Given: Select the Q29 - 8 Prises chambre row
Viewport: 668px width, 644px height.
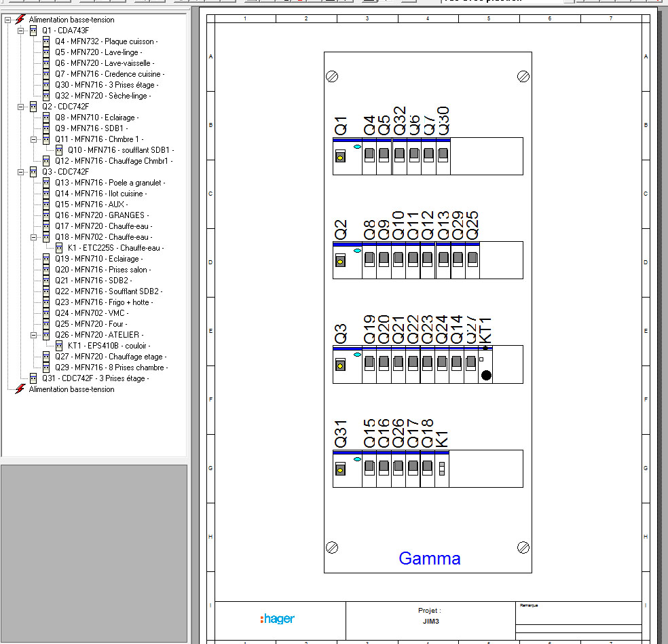Looking at the screenshot, I should [111, 368].
